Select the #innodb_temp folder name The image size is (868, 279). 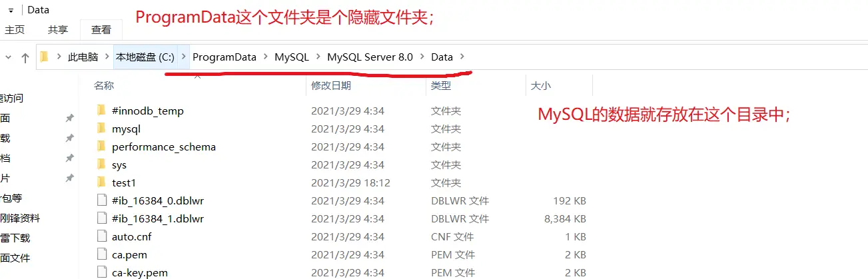148,111
